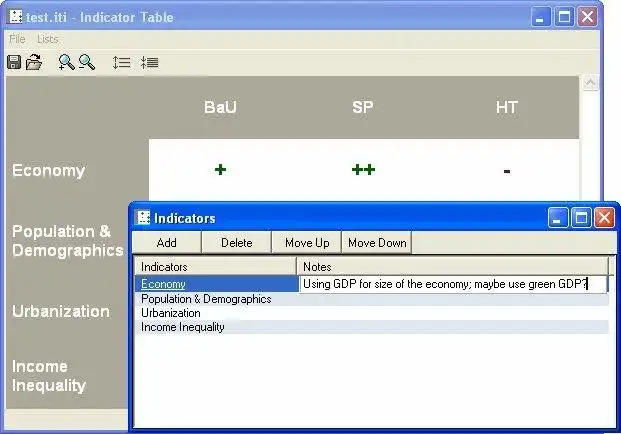Maximize the Indicators window
This screenshot has width=621, height=434.
pos(581,217)
